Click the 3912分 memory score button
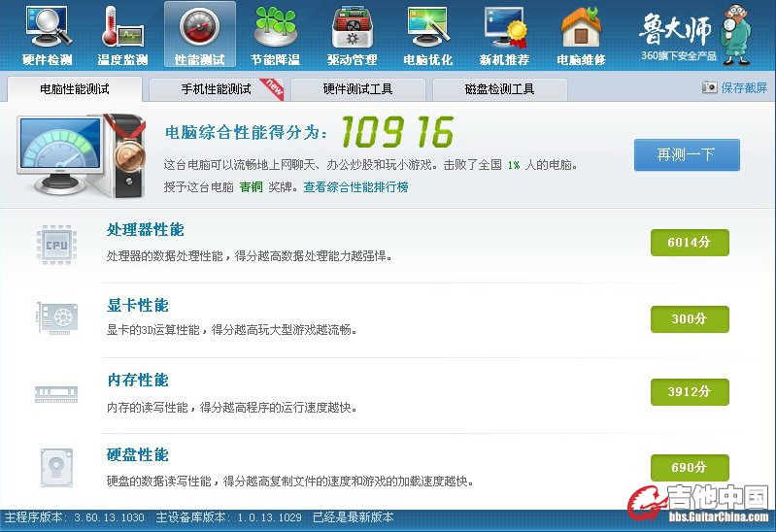 [x=689, y=392]
